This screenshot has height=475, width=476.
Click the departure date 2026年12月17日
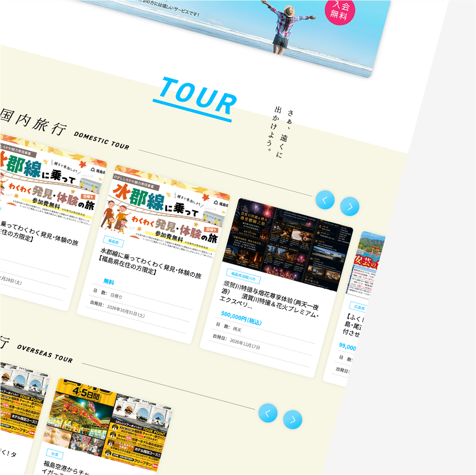click(x=245, y=344)
